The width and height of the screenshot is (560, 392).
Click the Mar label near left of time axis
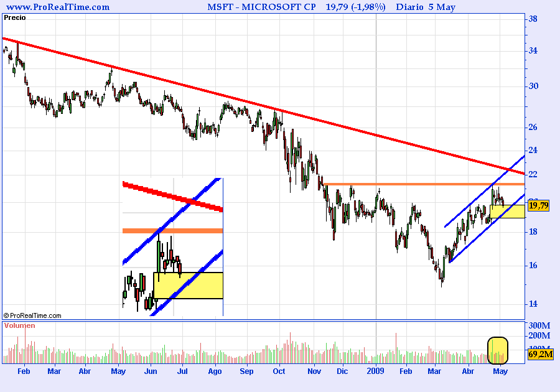(x=54, y=371)
